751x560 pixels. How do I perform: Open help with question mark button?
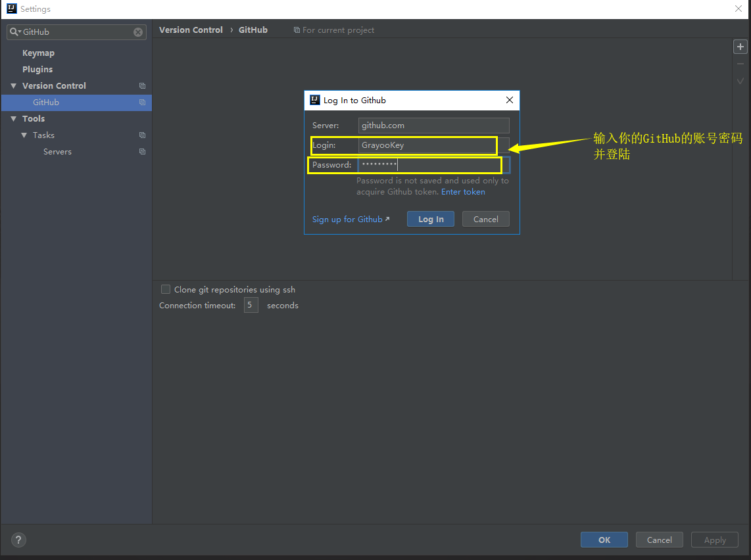tap(18, 540)
